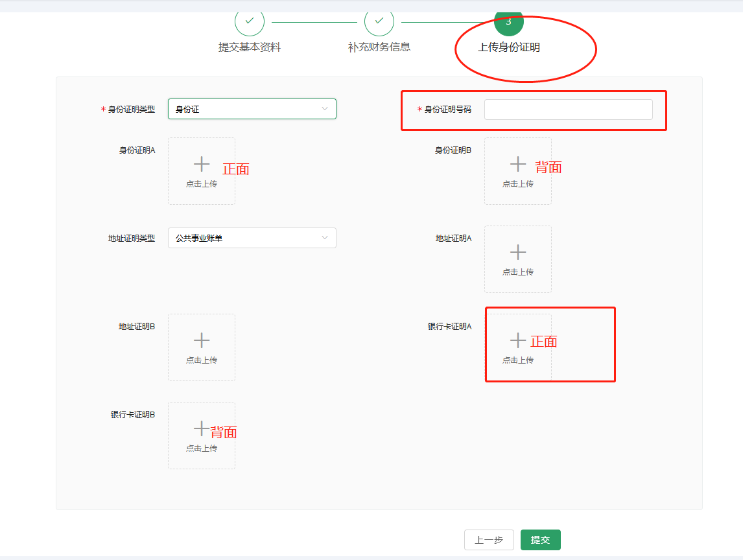The height and width of the screenshot is (560, 743).
Task: Click the upload plus icon for 地址证明B
Action: 201,342
